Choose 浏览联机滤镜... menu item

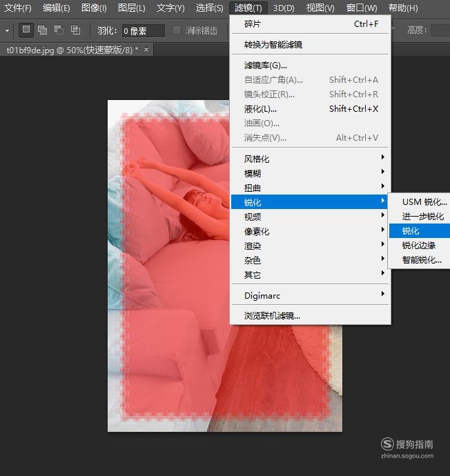[x=311, y=316]
